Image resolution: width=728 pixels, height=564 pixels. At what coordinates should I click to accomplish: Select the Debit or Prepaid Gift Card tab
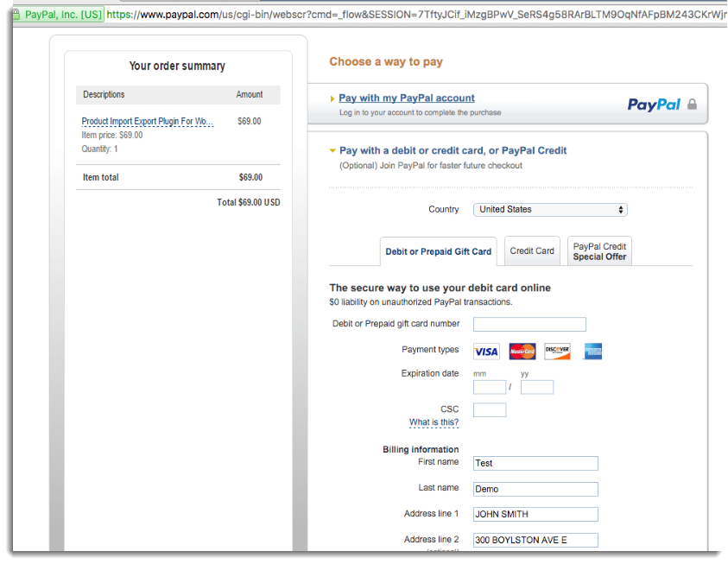tap(439, 251)
